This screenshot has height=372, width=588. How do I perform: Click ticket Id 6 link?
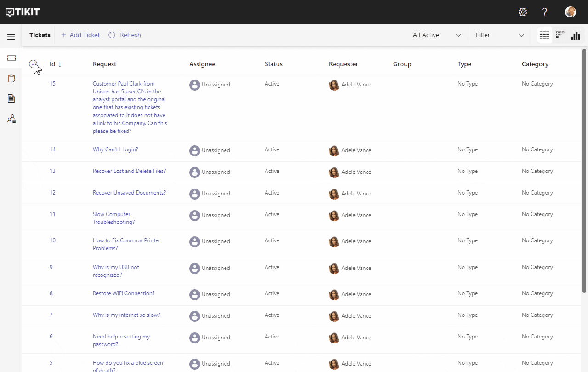point(51,337)
